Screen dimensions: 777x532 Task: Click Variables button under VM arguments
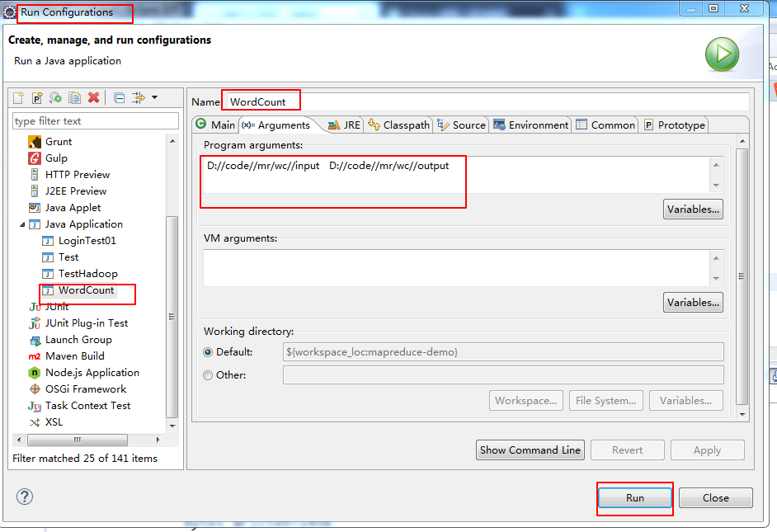pyautogui.click(x=693, y=302)
